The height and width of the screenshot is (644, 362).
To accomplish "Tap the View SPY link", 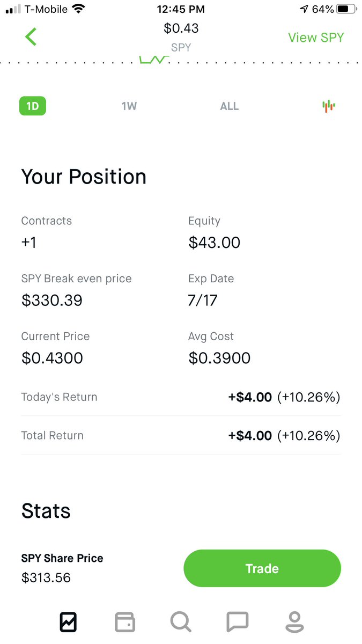I will tap(316, 38).
